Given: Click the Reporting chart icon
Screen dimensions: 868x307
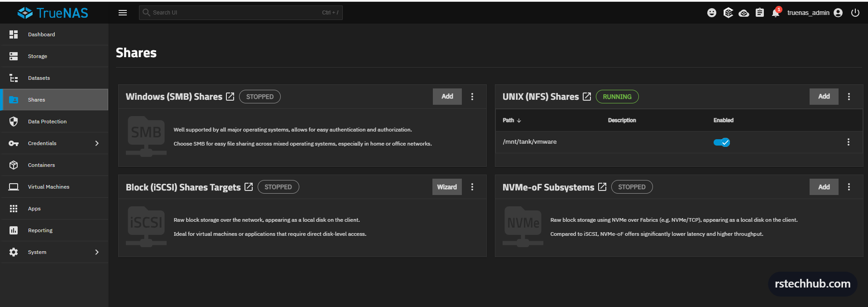Looking at the screenshot, I should (14, 230).
